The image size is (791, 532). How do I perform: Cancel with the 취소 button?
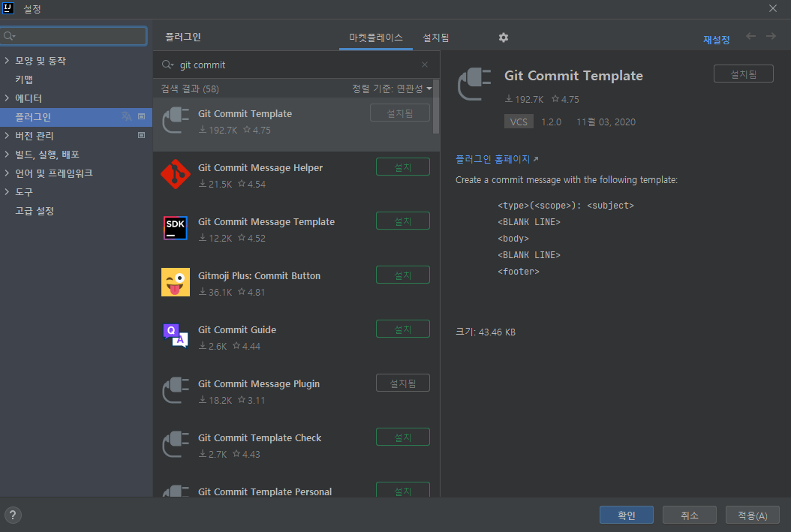coord(689,515)
